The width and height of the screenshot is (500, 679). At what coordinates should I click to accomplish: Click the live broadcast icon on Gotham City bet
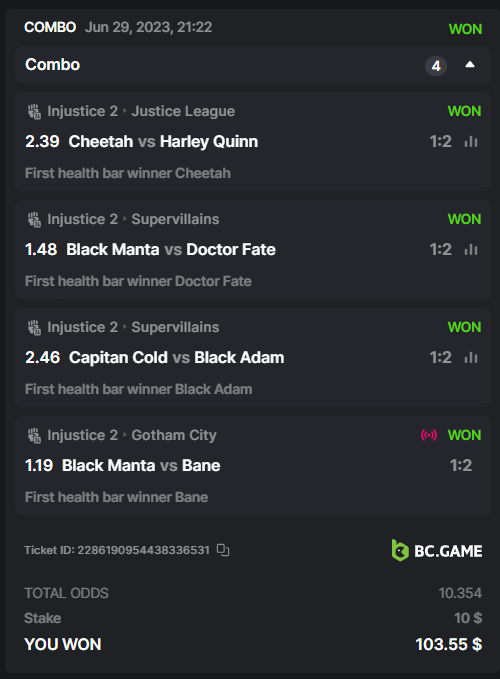[429, 435]
